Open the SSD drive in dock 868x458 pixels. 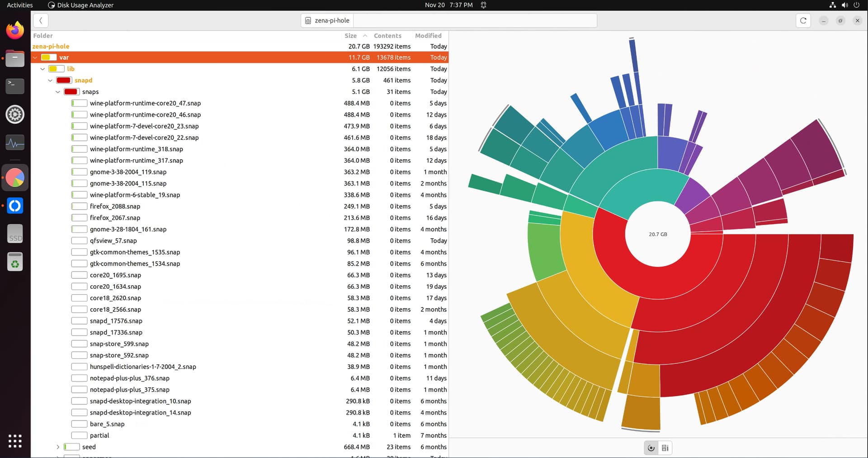point(15,234)
